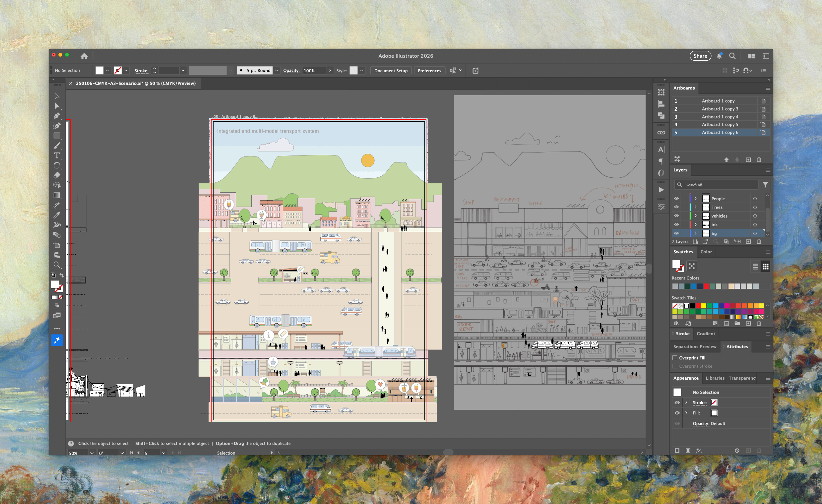
Task: Open the Separations Preview tab
Action: 695,346
